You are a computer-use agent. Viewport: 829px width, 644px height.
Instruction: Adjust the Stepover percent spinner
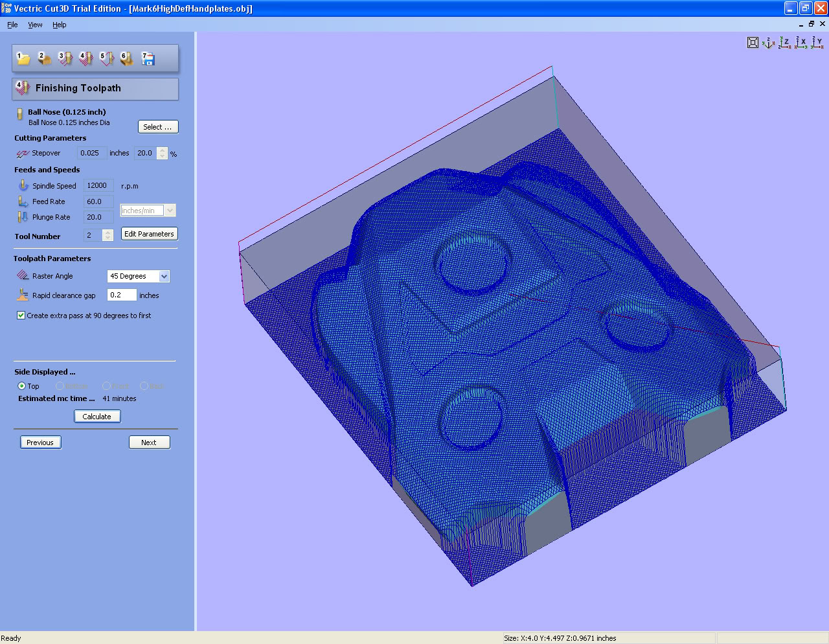(163, 154)
